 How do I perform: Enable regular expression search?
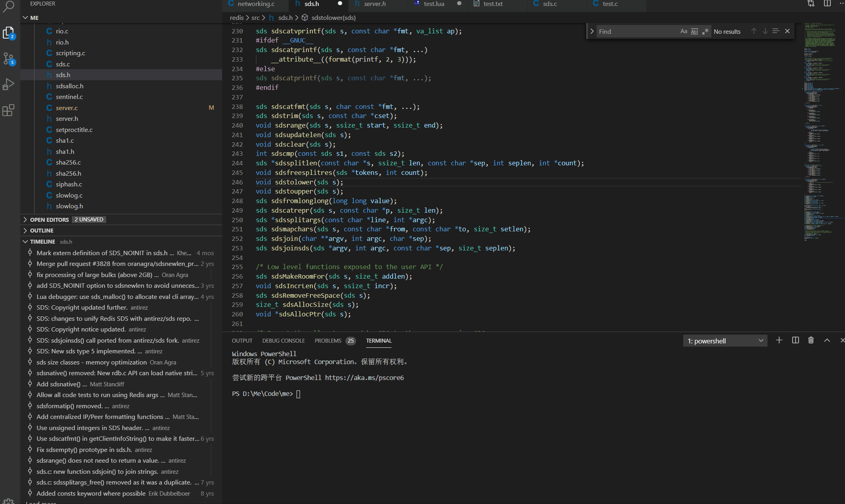[705, 31]
